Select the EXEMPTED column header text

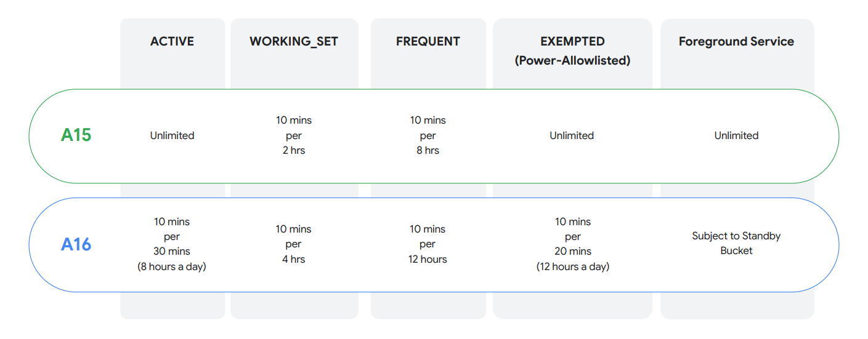click(572, 42)
